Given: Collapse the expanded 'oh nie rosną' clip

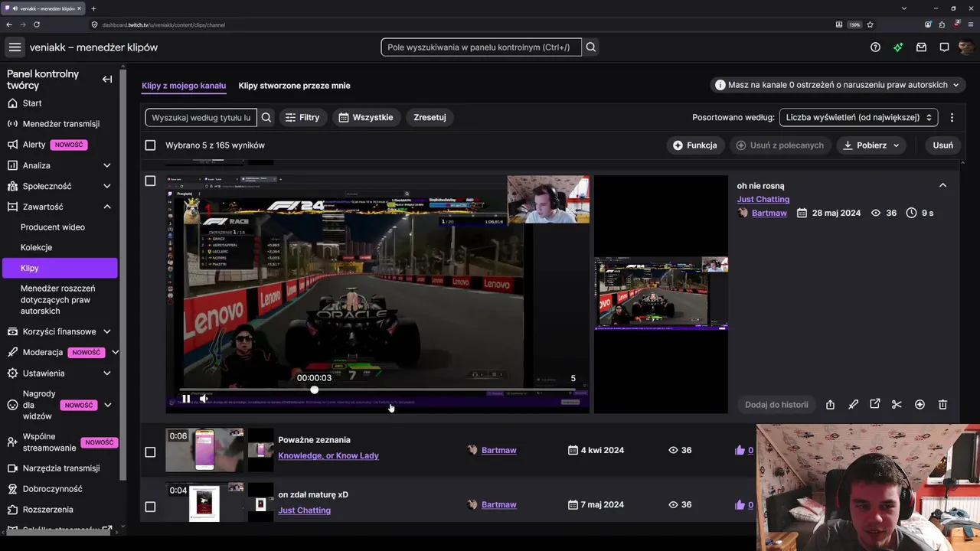Looking at the screenshot, I should [x=942, y=185].
